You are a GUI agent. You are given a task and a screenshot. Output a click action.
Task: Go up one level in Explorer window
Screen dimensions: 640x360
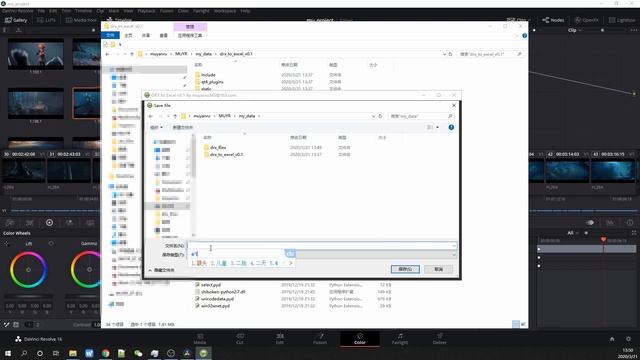[x=132, y=54]
